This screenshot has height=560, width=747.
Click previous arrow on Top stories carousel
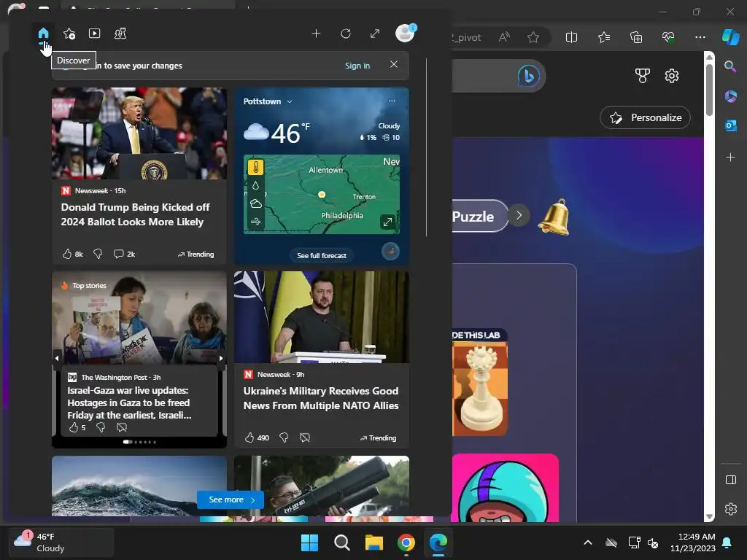pyautogui.click(x=57, y=358)
